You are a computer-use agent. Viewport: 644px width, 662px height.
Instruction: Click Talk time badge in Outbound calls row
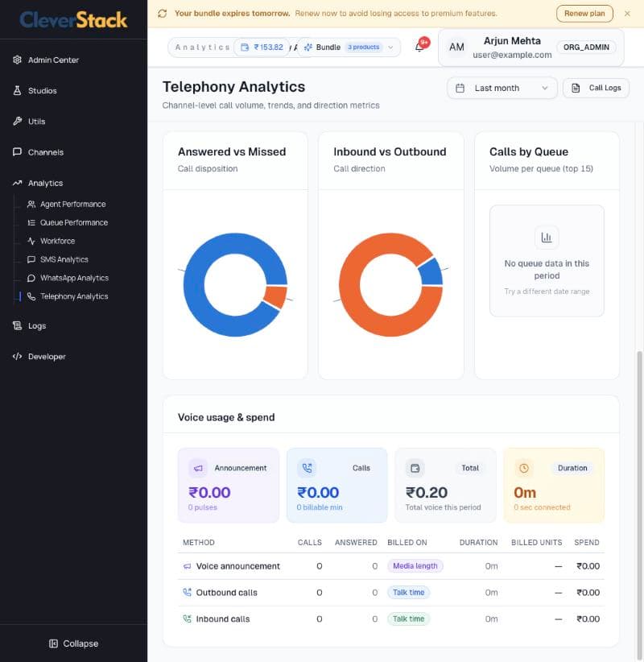(408, 593)
